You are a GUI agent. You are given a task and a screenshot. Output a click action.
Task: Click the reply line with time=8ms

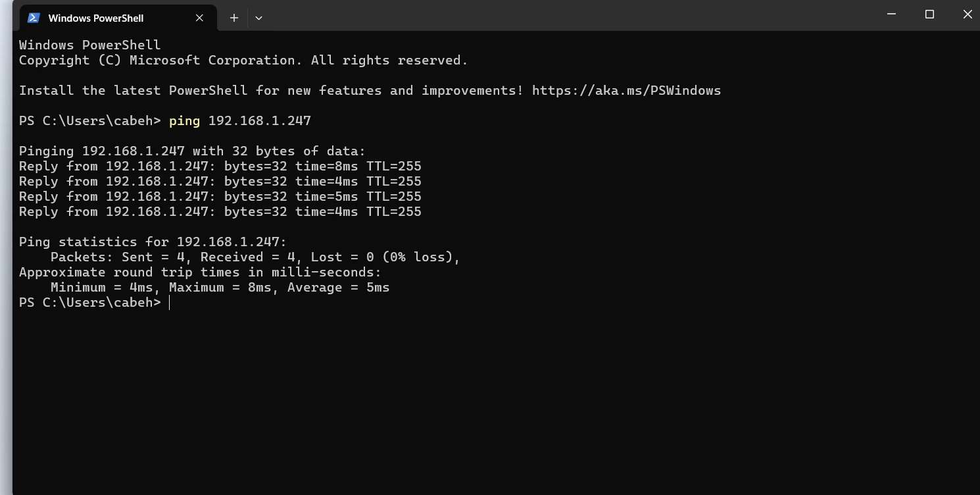coord(220,167)
